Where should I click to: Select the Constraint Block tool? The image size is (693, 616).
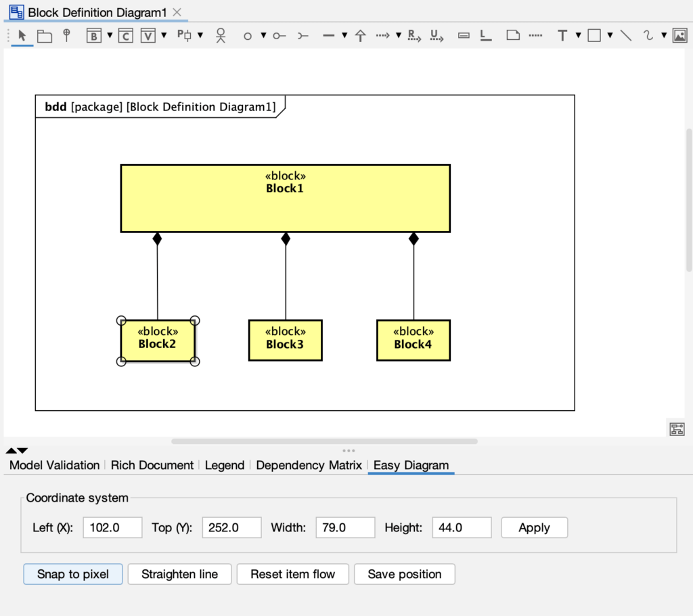pyautogui.click(x=125, y=35)
